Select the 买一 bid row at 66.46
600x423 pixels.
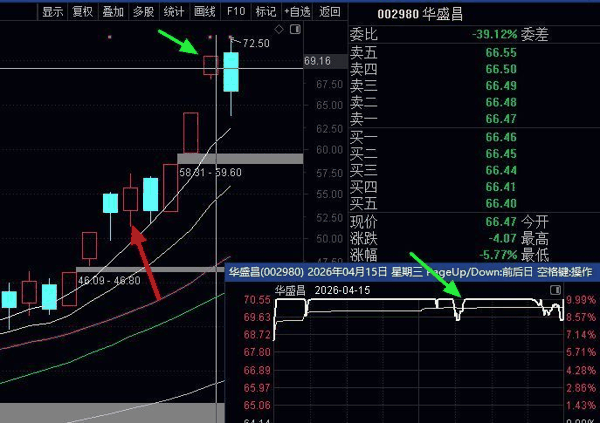point(472,136)
